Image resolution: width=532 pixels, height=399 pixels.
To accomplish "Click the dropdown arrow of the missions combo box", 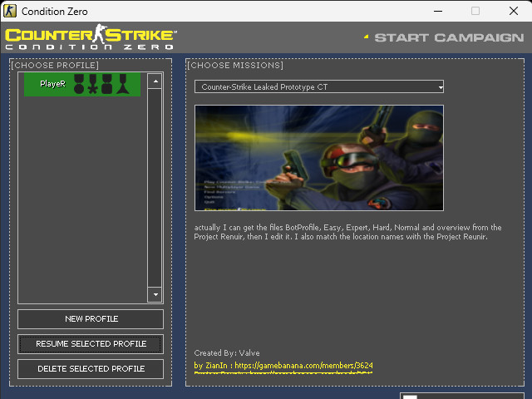I will [440, 87].
